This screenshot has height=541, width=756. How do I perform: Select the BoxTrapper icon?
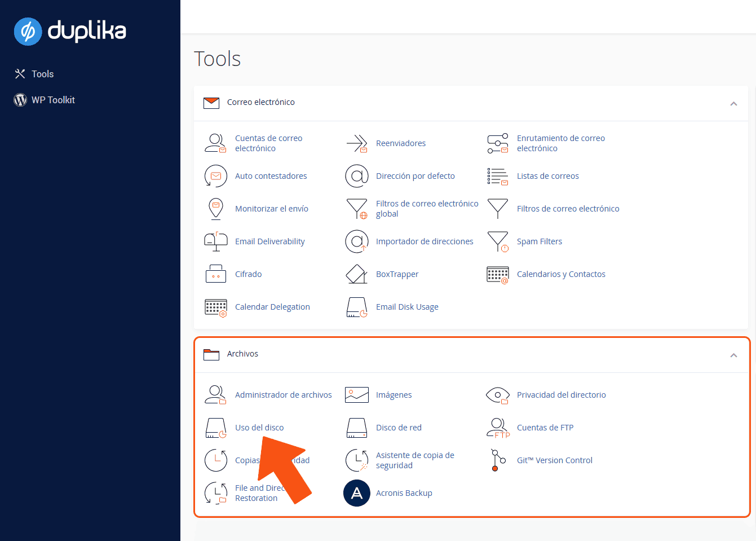click(x=356, y=274)
